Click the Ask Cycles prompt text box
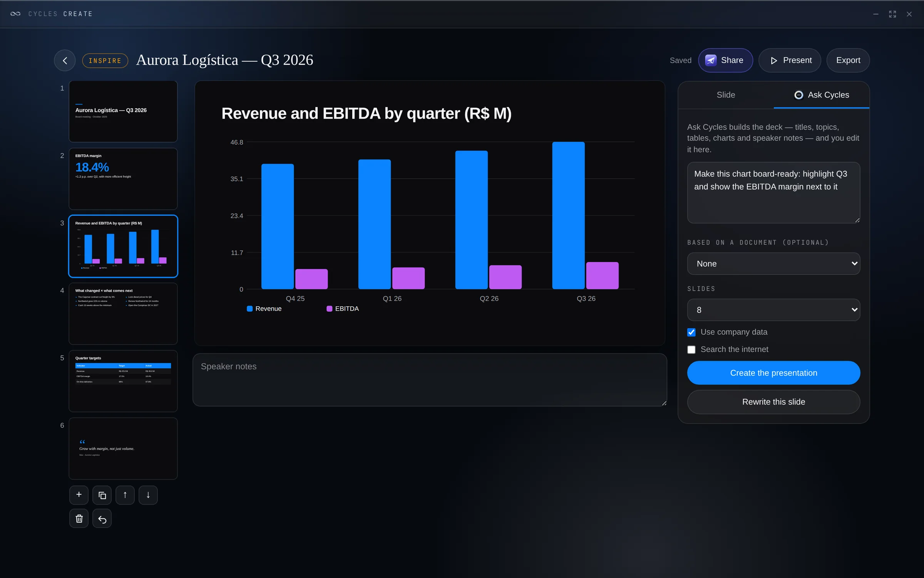924x578 pixels. click(x=773, y=193)
